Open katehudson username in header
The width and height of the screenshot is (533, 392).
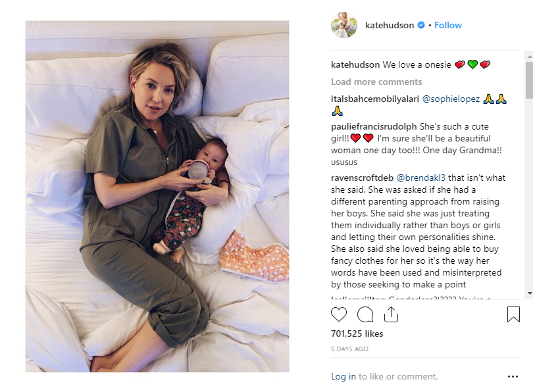(x=389, y=25)
